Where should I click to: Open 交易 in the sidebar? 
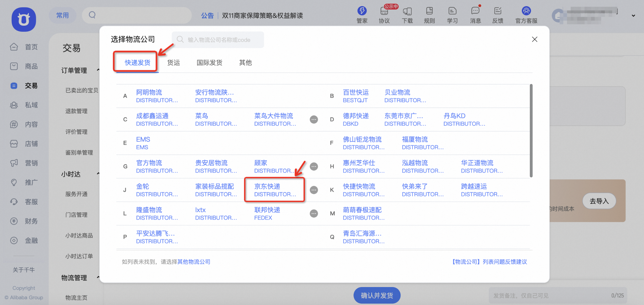24,86
